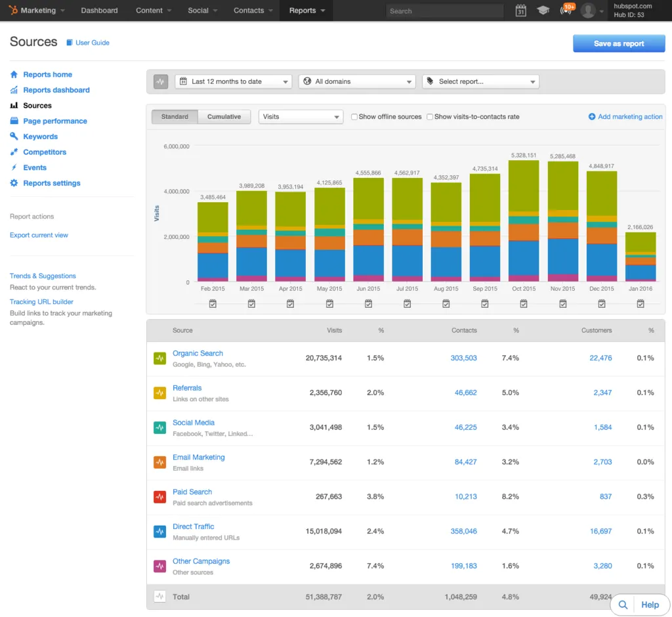The width and height of the screenshot is (672, 617).
Task: Click the User Guide book icon
Action: click(70, 43)
